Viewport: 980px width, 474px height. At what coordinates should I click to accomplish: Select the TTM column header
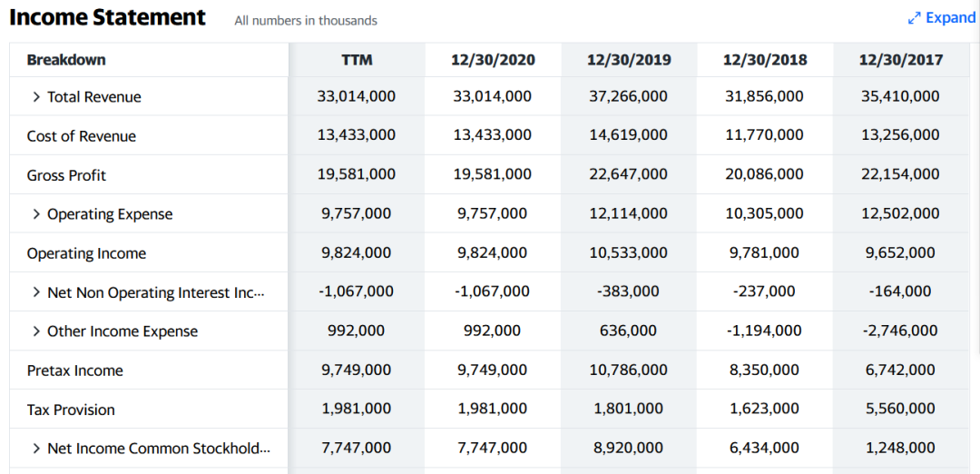[x=357, y=60]
